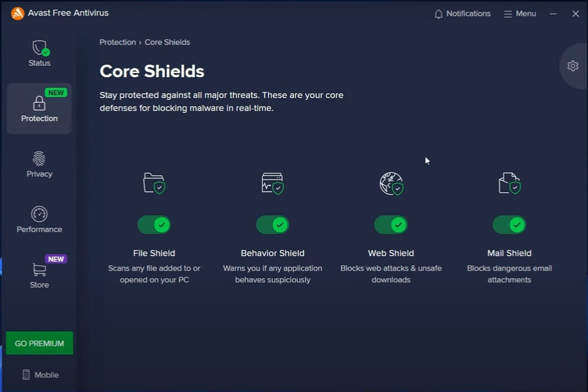Open the Store cart section
The width and height of the screenshot is (588, 392).
coord(39,275)
